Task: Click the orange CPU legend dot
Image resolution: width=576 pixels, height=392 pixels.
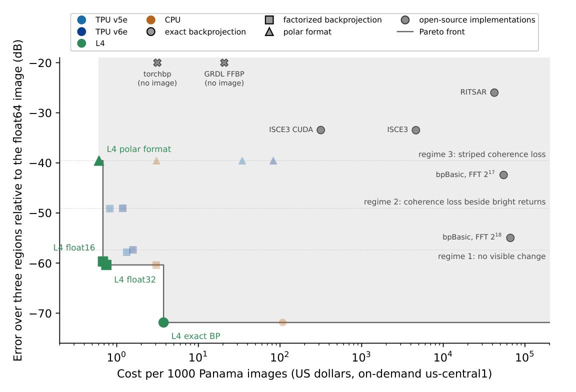Action: [150, 20]
